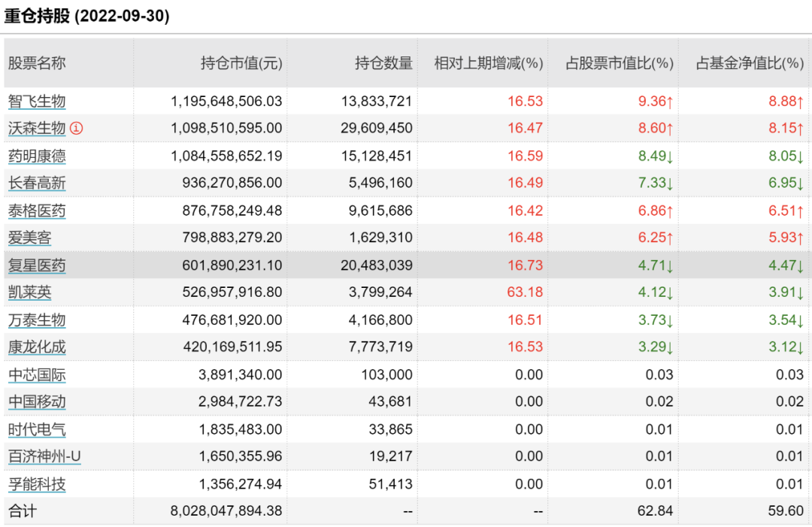Open the 长春高新 stock link
Image resolution: width=812 pixels, height=527 pixels.
(x=37, y=183)
